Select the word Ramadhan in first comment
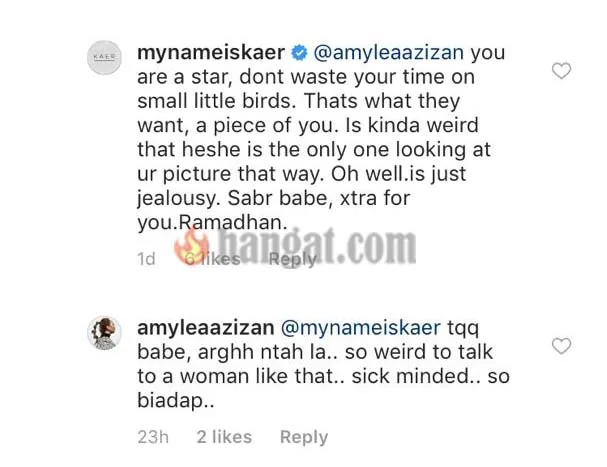This screenshot has width=607, height=467. click(x=232, y=222)
